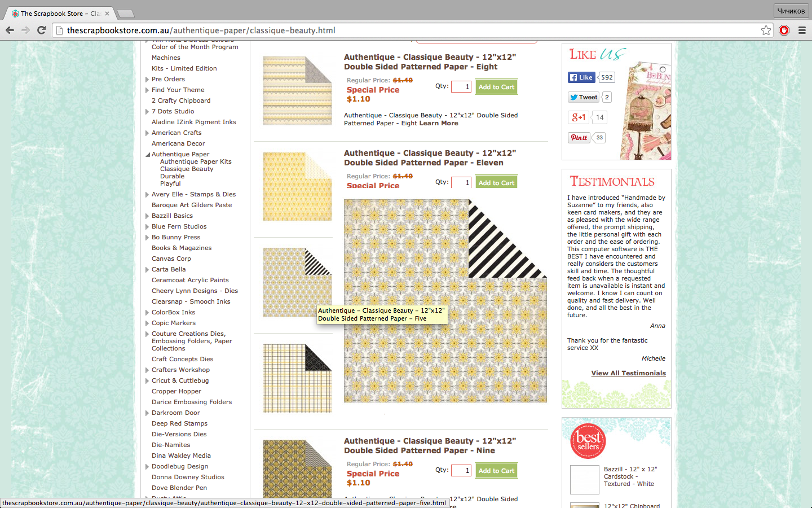
Task: Click the Google +1 button
Action: click(x=579, y=117)
